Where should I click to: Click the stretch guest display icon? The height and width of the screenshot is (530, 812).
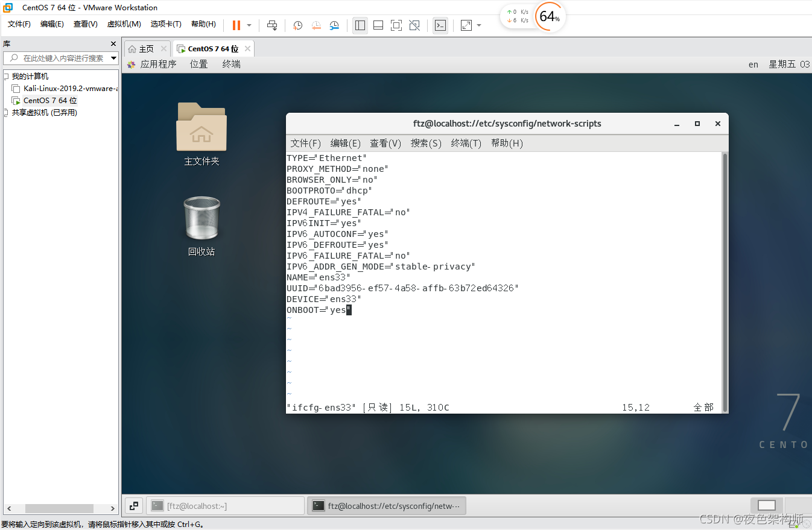coord(466,25)
